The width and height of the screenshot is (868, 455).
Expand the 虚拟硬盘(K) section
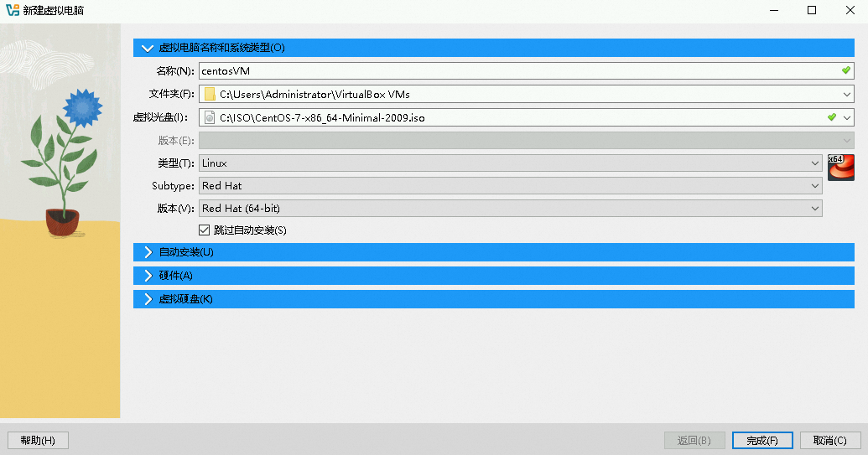494,299
